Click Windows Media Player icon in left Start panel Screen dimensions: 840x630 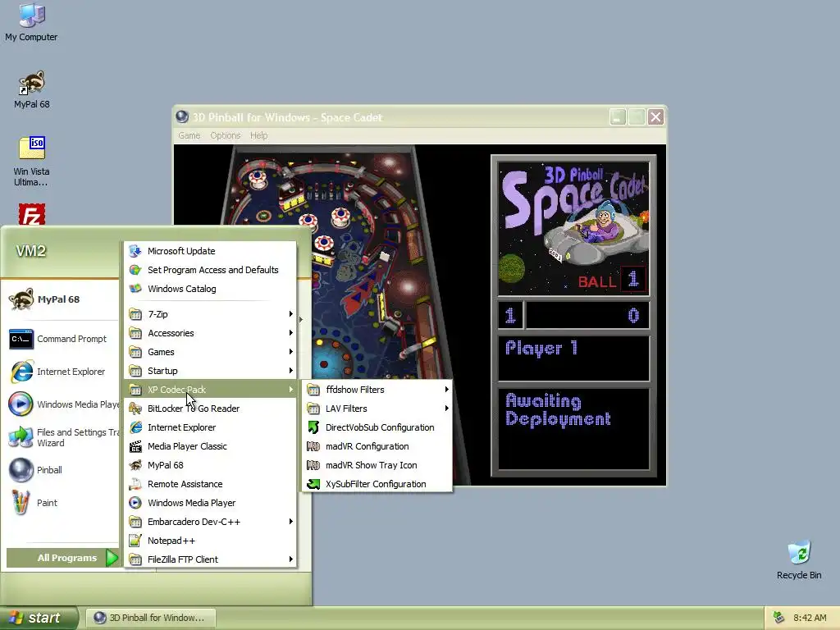click(21, 404)
